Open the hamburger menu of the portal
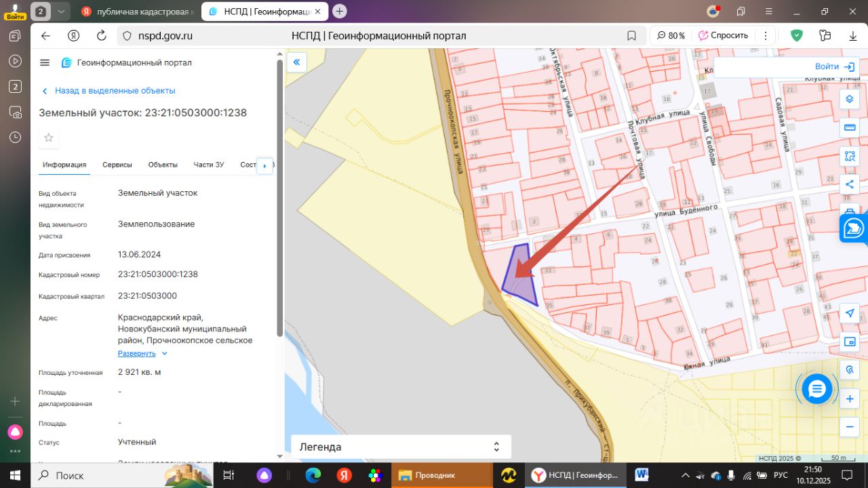The width and height of the screenshot is (868, 488). [x=45, y=62]
